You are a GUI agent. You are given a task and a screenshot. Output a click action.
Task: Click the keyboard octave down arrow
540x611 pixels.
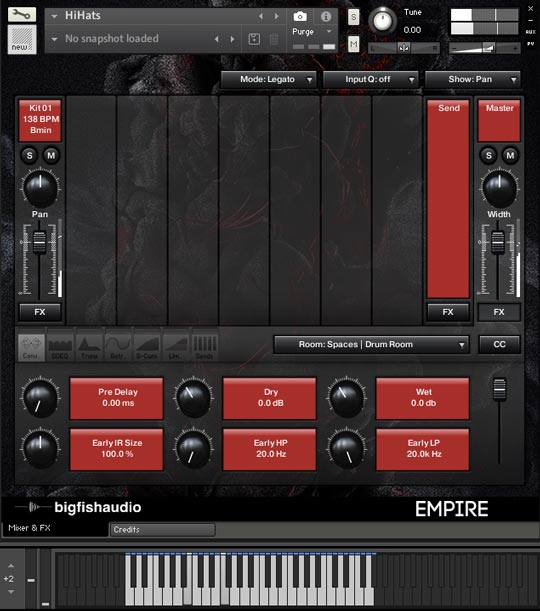coord(11,592)
